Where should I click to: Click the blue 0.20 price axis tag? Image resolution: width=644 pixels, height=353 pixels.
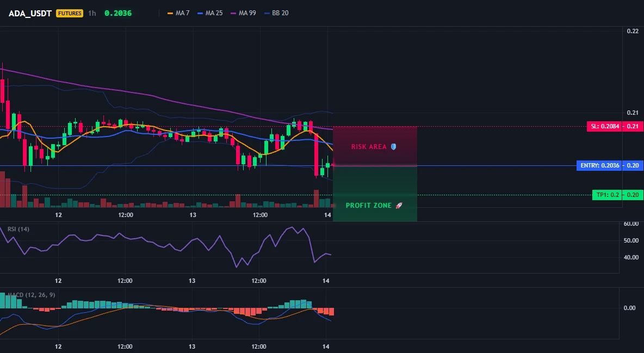tap(633, 165)
